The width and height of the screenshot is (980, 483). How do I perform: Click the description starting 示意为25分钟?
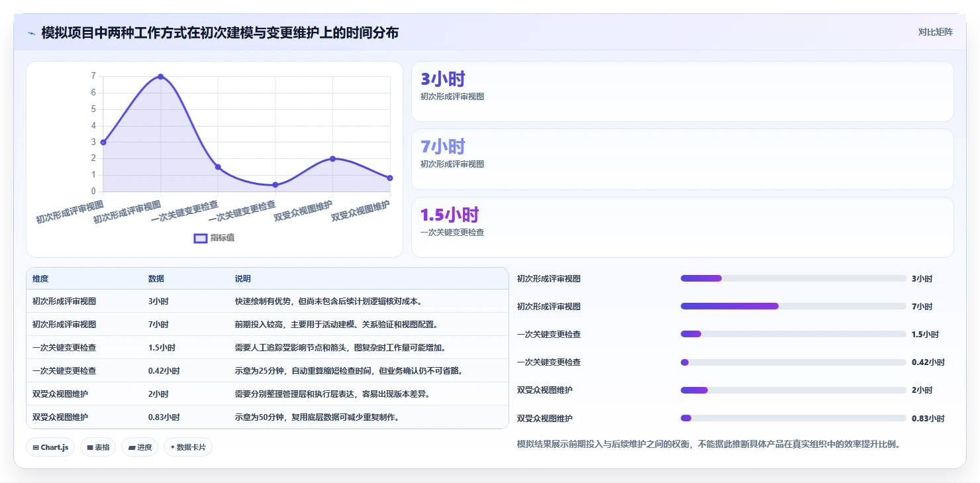(x=348, y=371)
